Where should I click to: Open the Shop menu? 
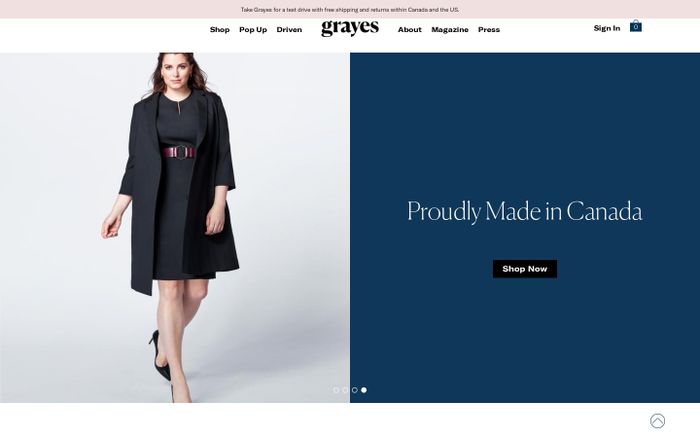(220, 29)
